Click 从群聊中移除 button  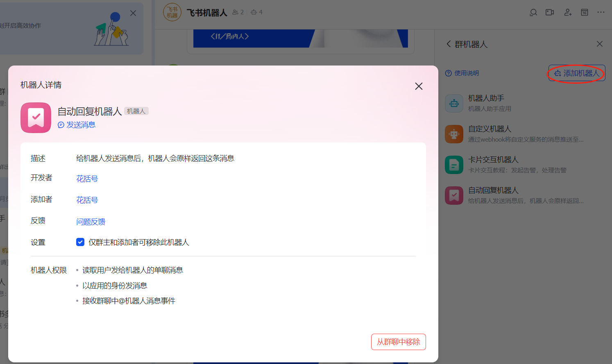tap(399, 342)
